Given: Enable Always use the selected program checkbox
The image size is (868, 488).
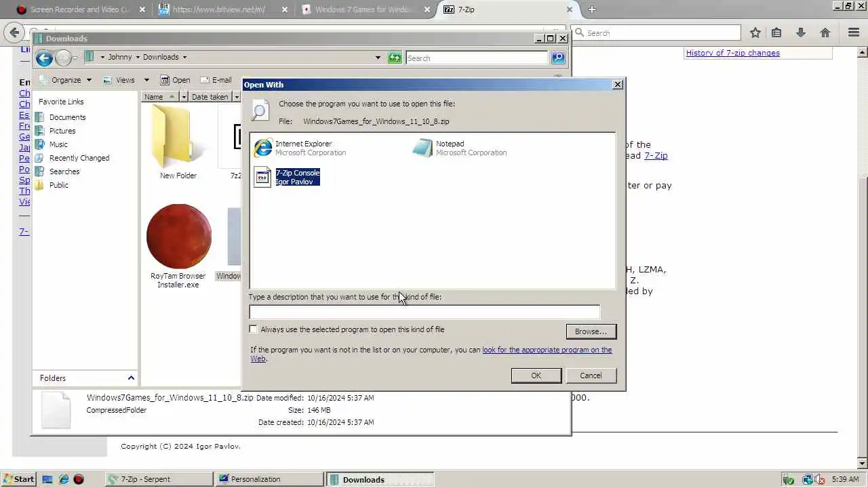Looking at the screenshot, I should pyautogui.click(x=254, y=329).
